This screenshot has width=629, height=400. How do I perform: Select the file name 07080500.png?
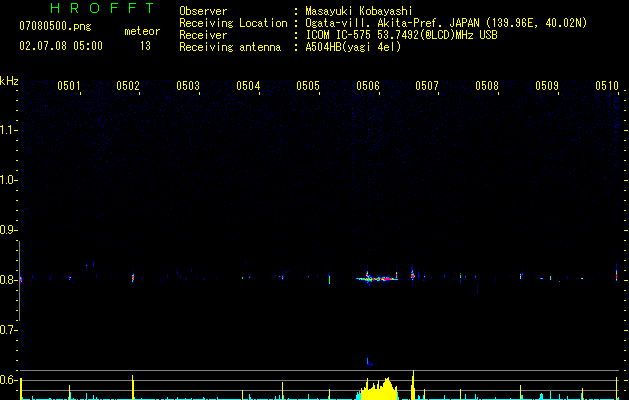[x=55, y=26]
